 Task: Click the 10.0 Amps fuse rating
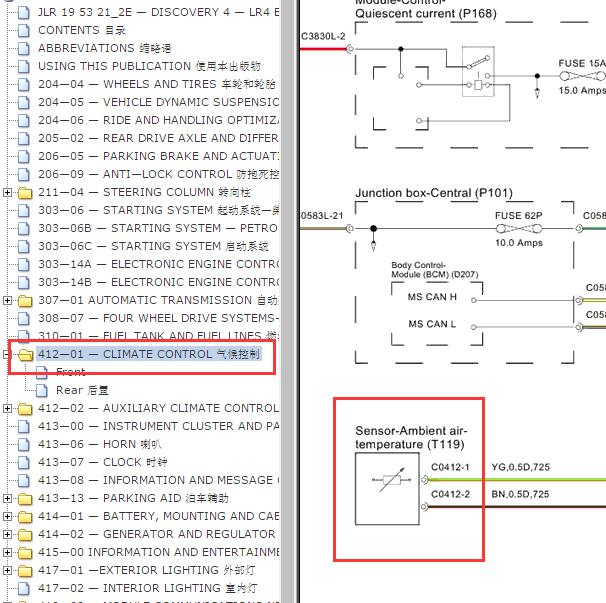[519, 243]
